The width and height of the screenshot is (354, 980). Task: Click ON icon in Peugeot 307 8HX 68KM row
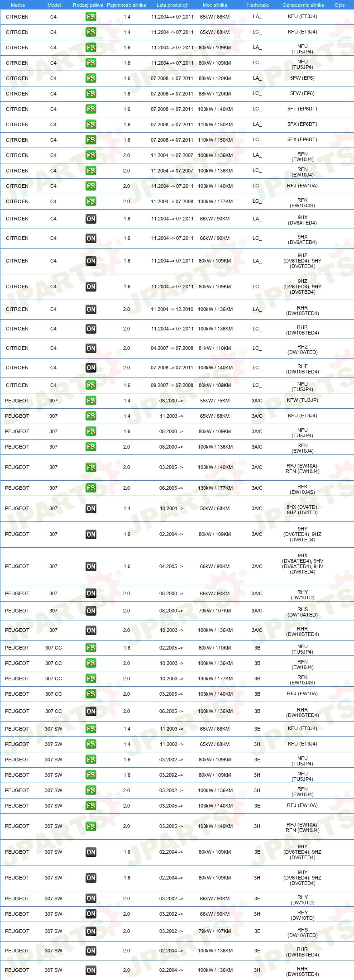(91, 509)
